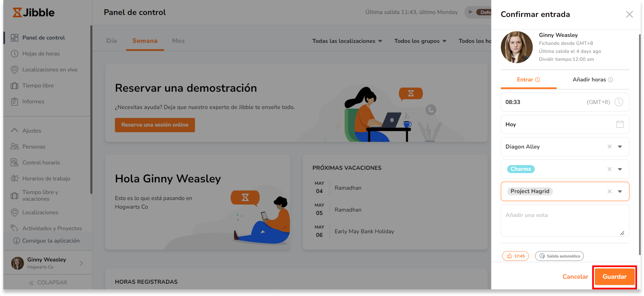Open the Project Hagrid dropdown arrow
The image size is (644, 296).
click(619, 192)
